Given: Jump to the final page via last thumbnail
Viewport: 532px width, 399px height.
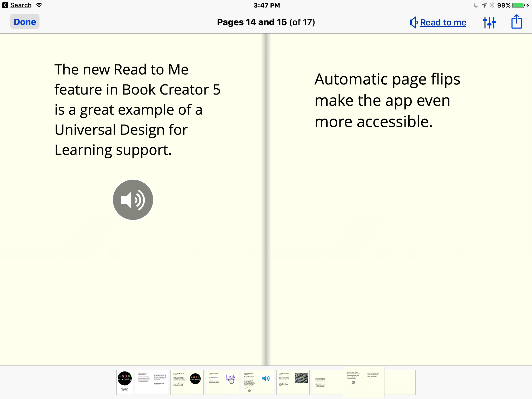Looking at the screenshot, I should pyautogui.click(x=400, y=382).
